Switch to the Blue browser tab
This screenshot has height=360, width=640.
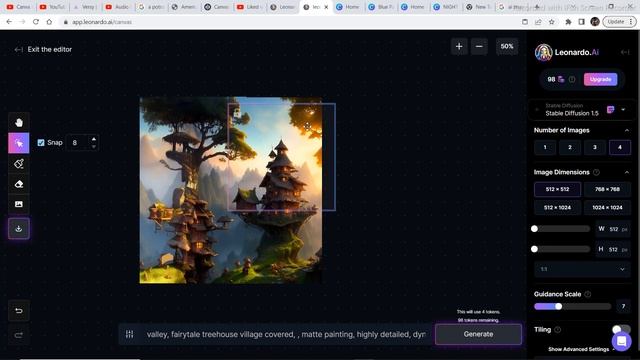380,7
